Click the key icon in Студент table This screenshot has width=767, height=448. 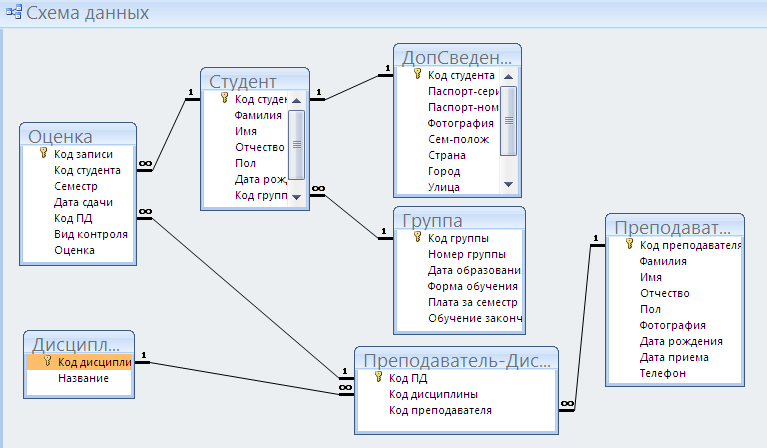(x=225, y=98)
